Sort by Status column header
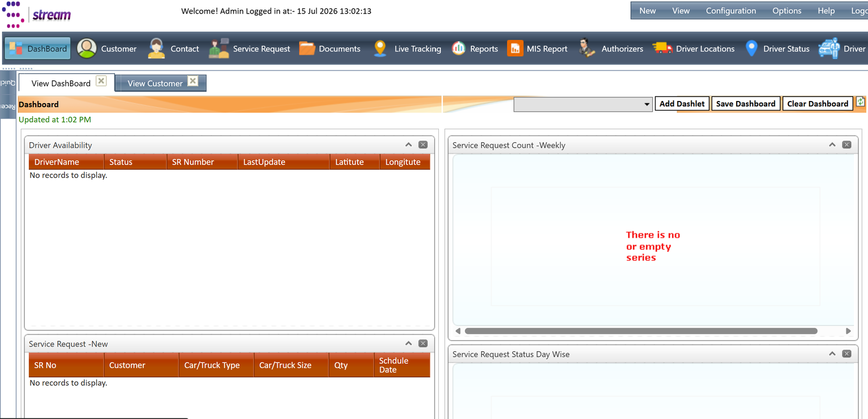868x419 pixels. click(135, 162)
